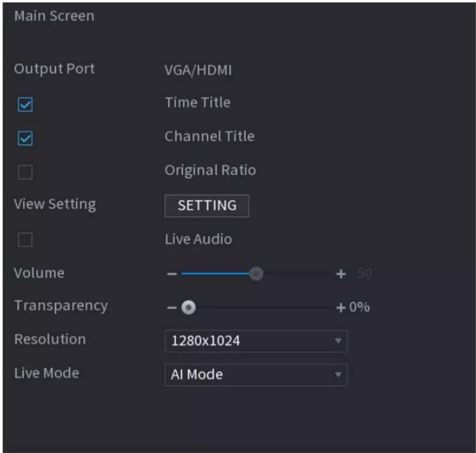Open the View Setting SETTING button
This screenshot has height=453, width=476.
(x=207, y=206)
